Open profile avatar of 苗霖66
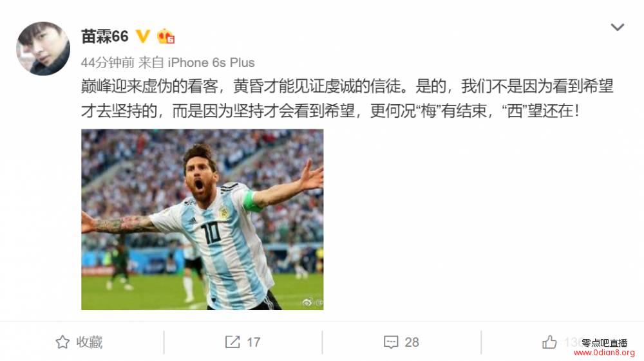Viewport: 644px width, 361px height. [x=43, y=49]
